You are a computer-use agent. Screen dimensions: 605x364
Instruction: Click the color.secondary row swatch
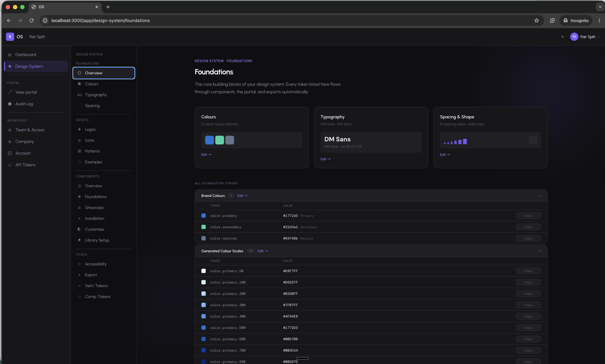(x=204, y=227)
